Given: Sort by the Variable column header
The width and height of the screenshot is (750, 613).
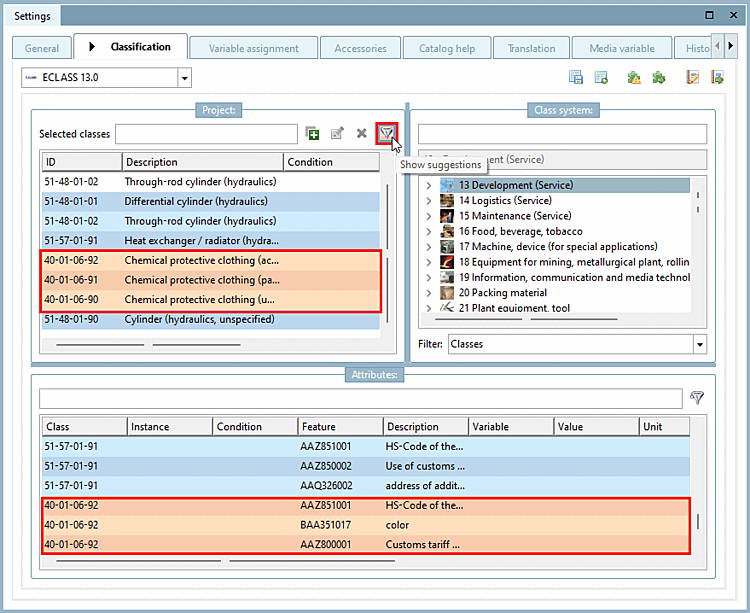Looking at the screenshot, I should 511,427.
